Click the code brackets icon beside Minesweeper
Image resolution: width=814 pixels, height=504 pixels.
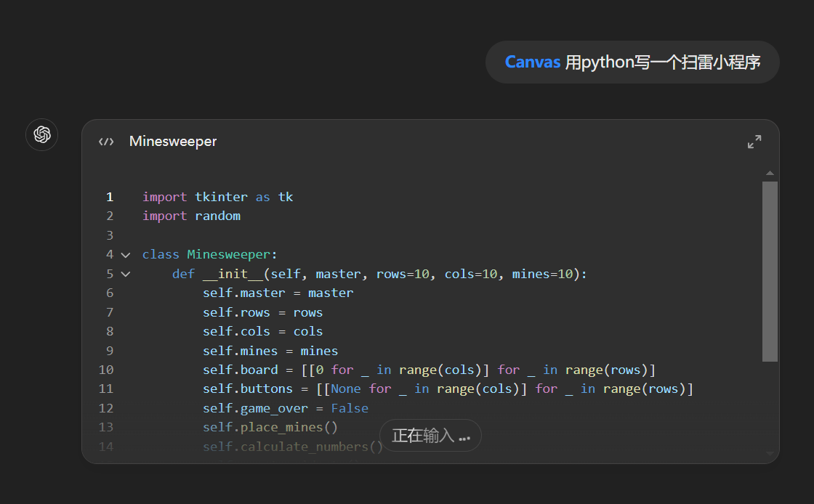106,142
